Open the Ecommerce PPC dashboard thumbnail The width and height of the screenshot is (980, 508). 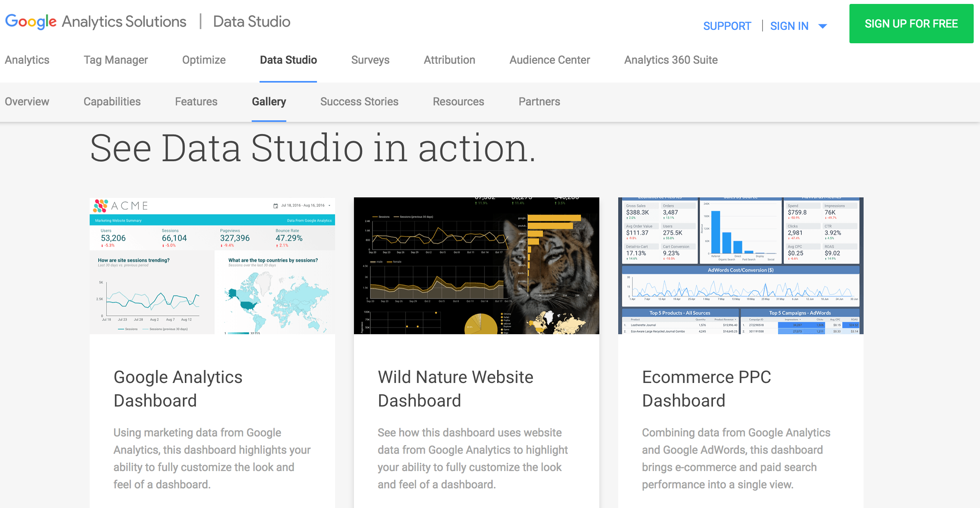(741, 266)
